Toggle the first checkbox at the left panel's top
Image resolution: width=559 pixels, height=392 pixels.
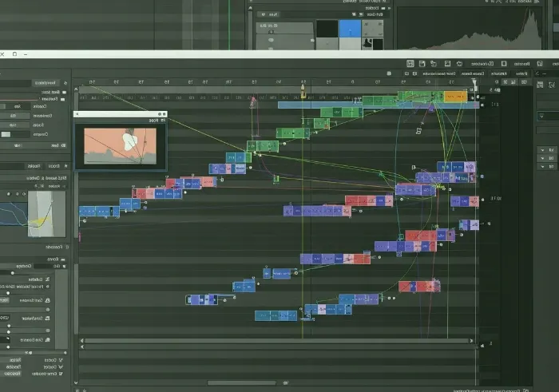[x=64, y=92]
